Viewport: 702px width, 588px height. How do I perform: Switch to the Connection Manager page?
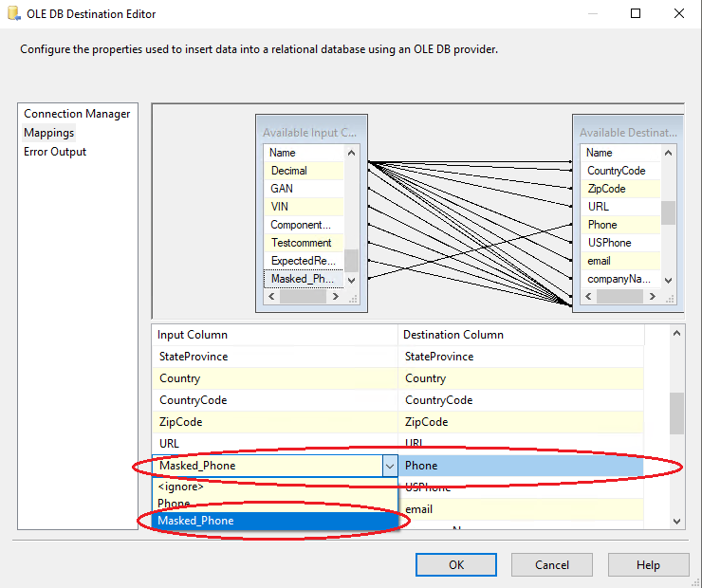[x=77, y=114]
